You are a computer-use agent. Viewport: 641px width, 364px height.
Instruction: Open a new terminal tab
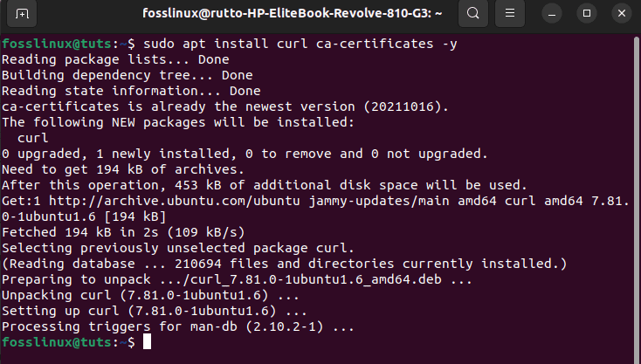pos(22,13)
